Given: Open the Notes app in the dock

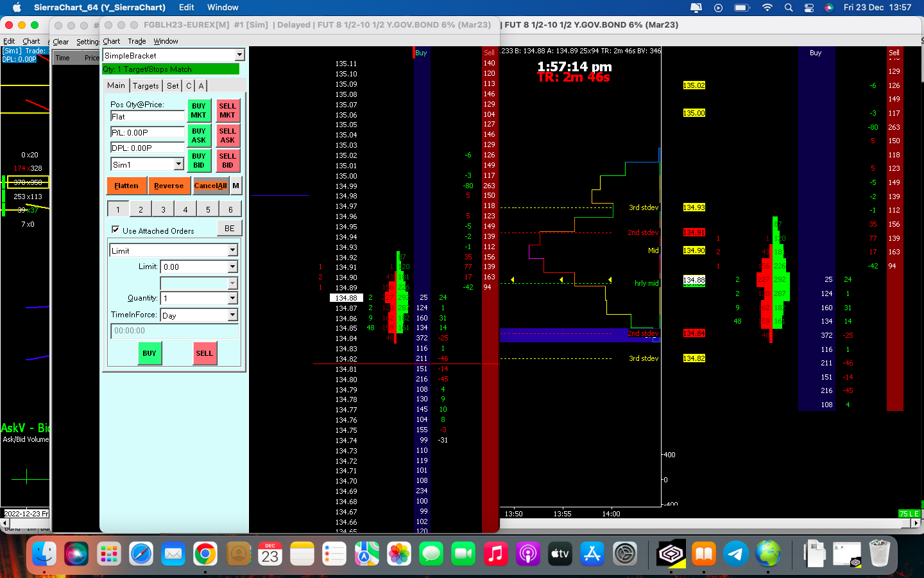Looking at the screenshot, I should [302, 554].
